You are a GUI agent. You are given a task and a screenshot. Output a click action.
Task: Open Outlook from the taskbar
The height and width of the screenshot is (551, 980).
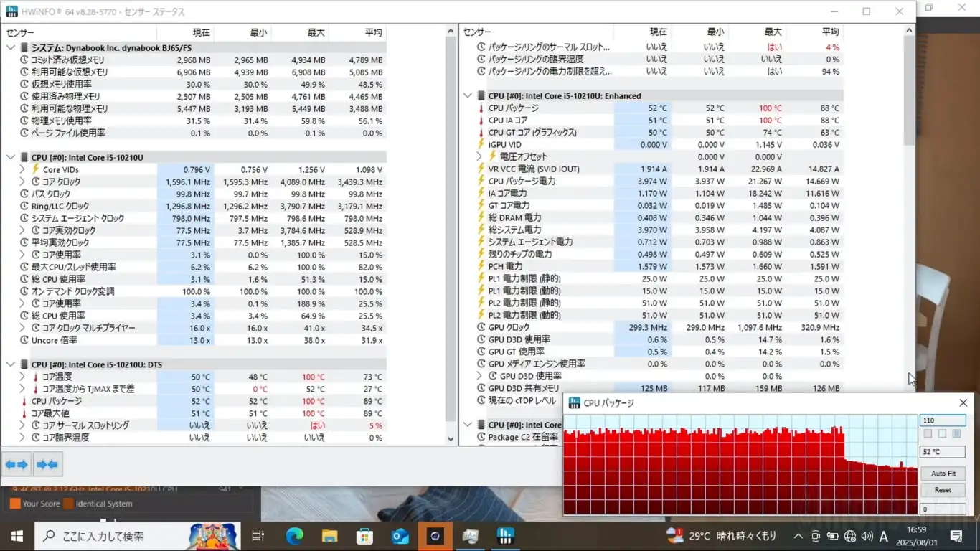point(400,536)
